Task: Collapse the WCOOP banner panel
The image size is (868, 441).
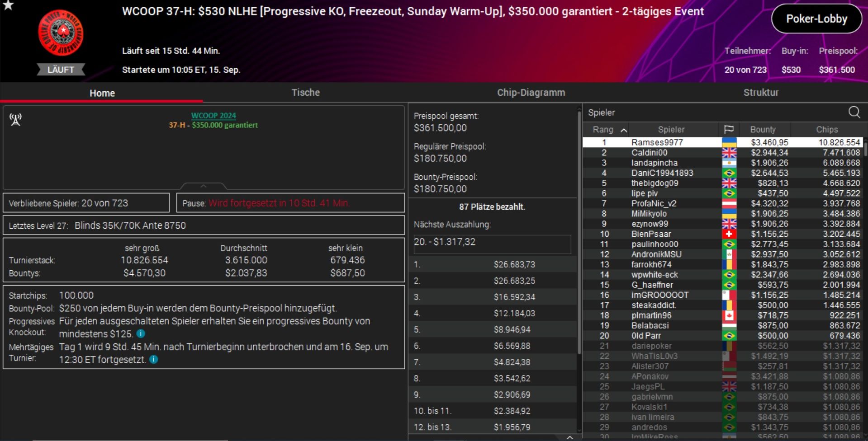Action: pos(204,186)
